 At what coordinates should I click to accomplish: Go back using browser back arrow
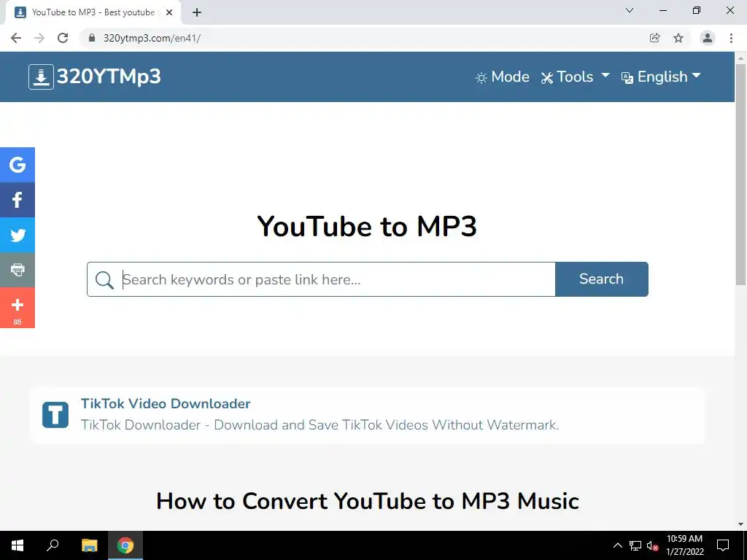[16, 38]
